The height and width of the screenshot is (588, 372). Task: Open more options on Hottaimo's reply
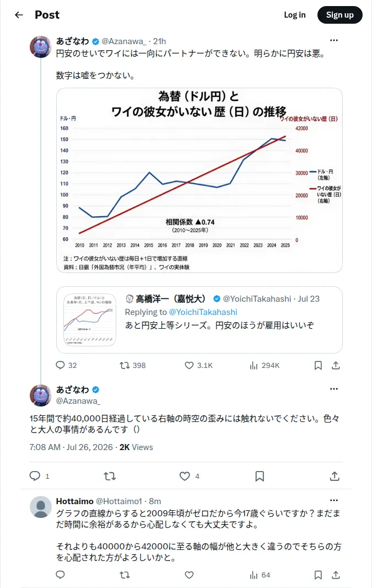(334, 501)
